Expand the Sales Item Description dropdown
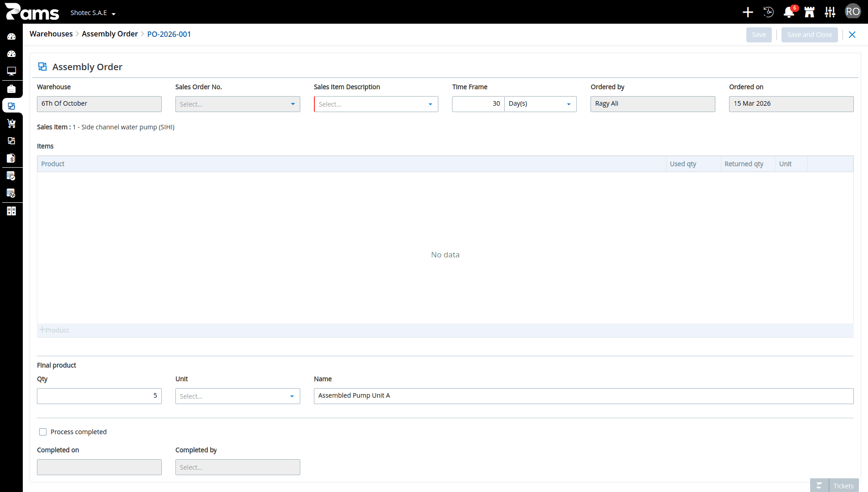This screenshot has height=492, width=868. pyautogui.click(x=376, y=104)
